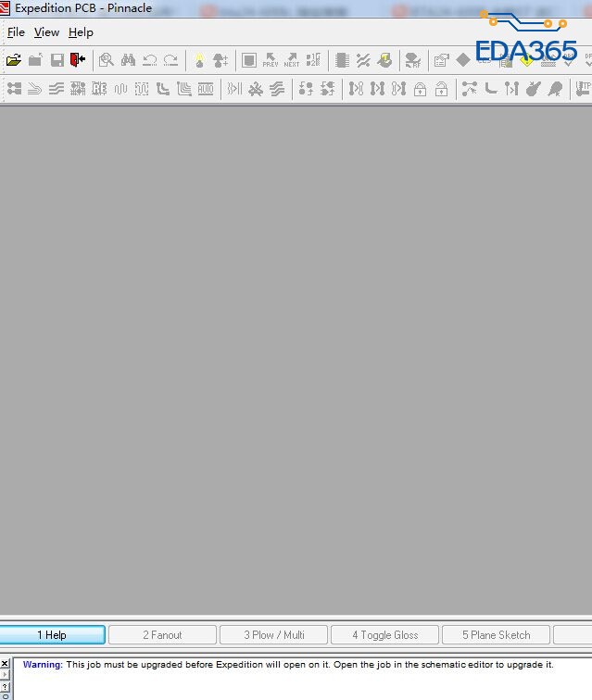Viewport: 592px width, 700px height.
Task: Open a job with the open-folder icon
Action: pyautogui.click(x=14, y=60)
